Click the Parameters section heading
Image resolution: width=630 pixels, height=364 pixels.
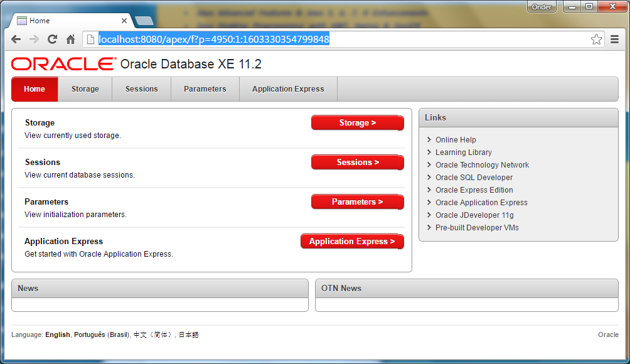tap(46, 201)
